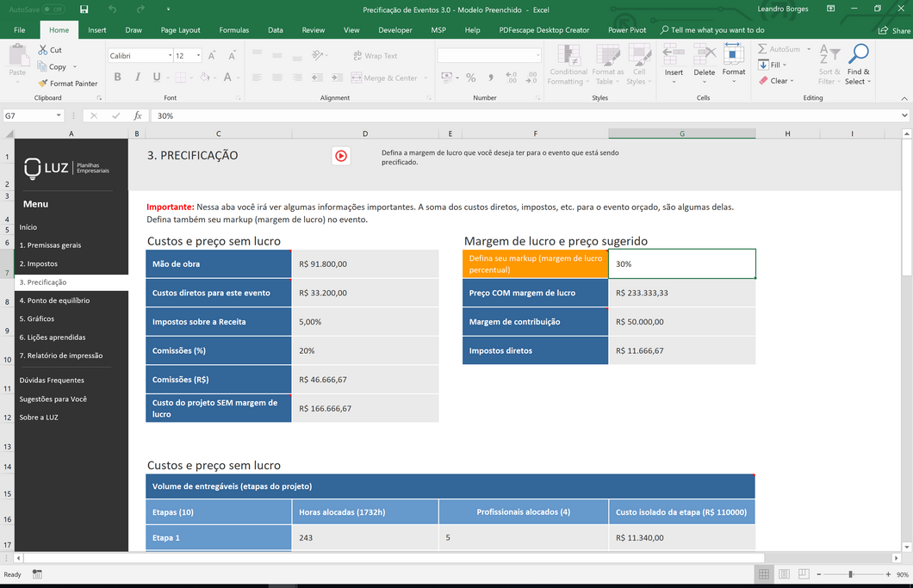The height and width of the screenshot is (588, 913).
Task: Open the Calibri font name dropdown
Action: 168,56
